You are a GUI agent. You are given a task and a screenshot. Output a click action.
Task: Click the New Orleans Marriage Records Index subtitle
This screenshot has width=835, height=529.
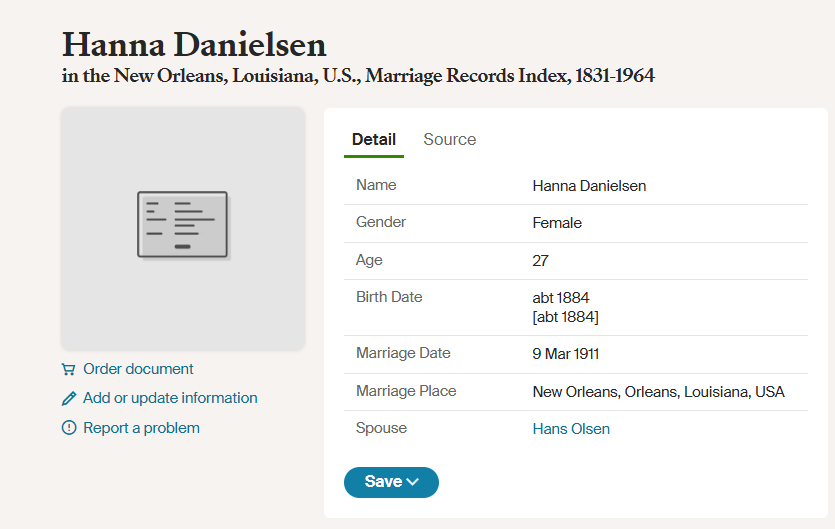(358, 76)
